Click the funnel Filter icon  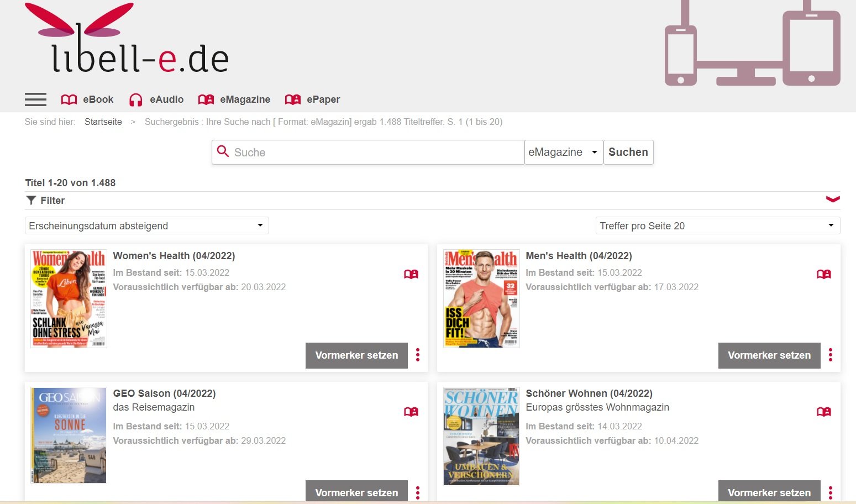point(31,200)
